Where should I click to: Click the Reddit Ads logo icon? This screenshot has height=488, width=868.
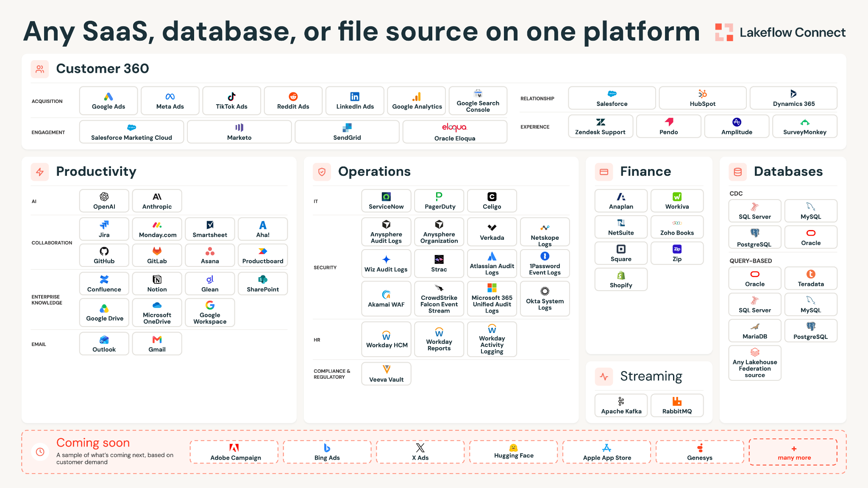pos(293,97)
